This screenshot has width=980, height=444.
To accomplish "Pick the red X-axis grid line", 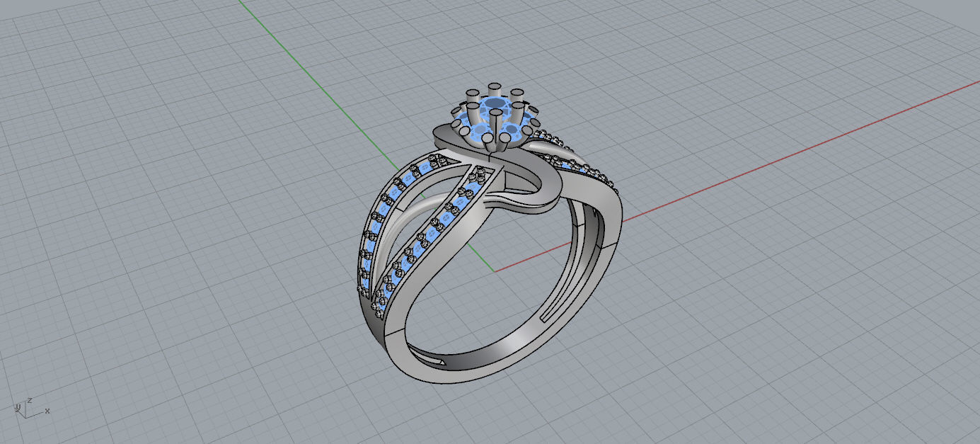I will coord(736,176).
